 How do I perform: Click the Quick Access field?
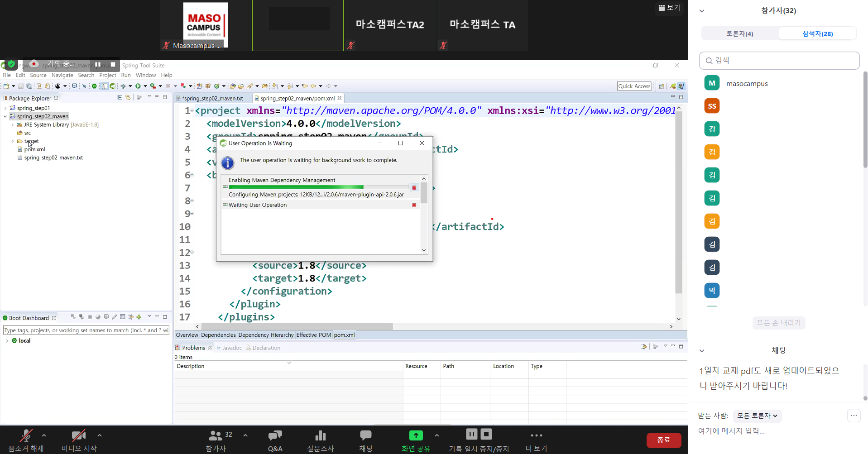(634, 86)
